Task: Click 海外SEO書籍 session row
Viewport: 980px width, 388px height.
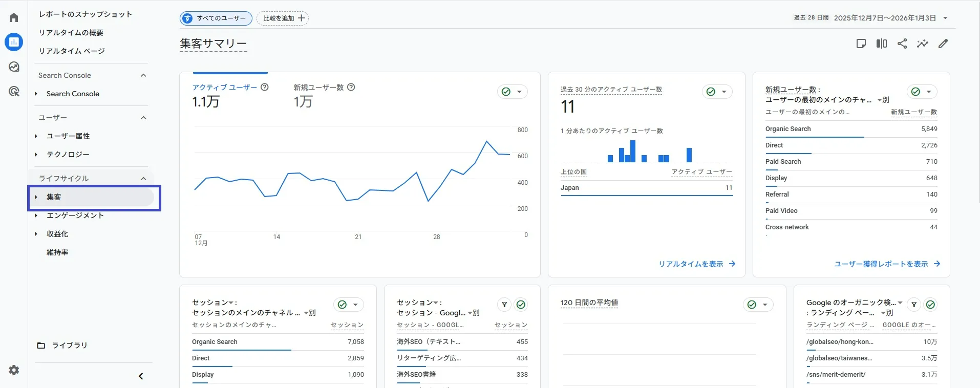Action: 462,375
